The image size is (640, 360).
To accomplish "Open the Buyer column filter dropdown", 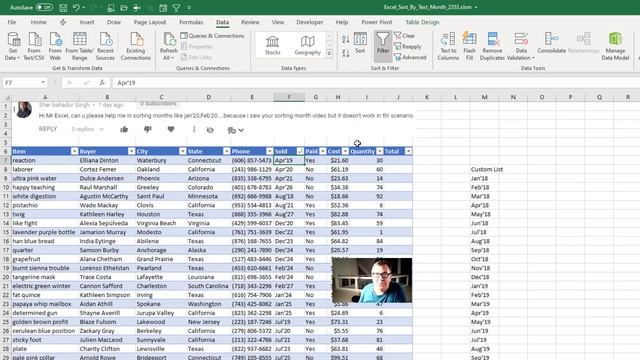I will 131,151.
